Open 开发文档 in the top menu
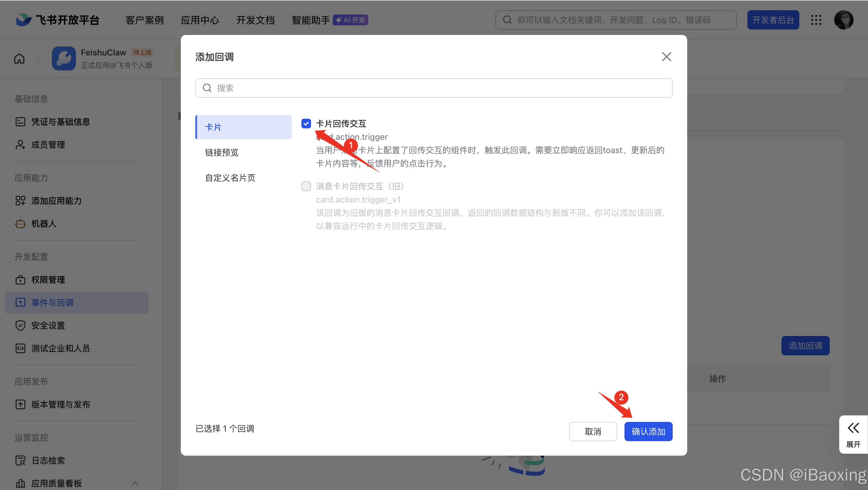Screen dimensions: 868x490 [x=255, y=20]
